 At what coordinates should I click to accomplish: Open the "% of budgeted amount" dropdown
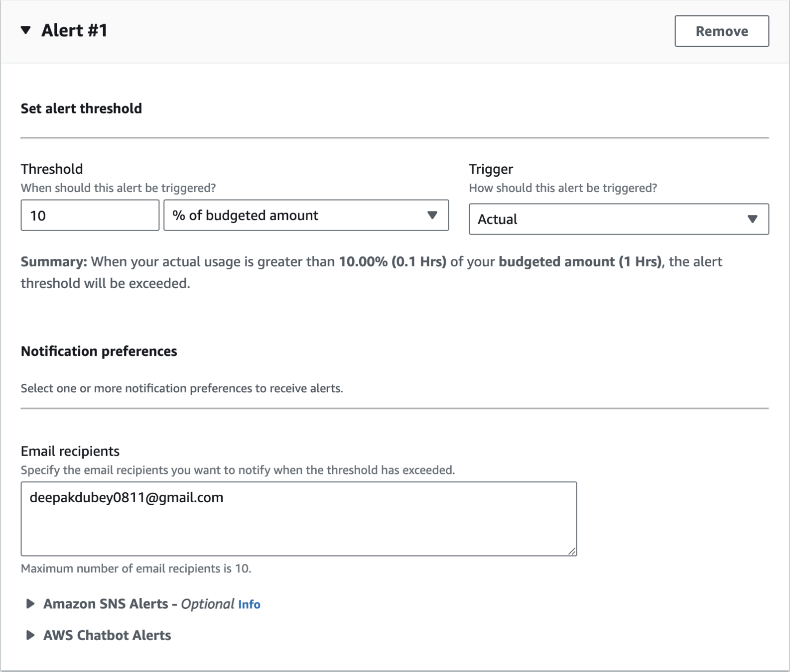tap(299, 216)
